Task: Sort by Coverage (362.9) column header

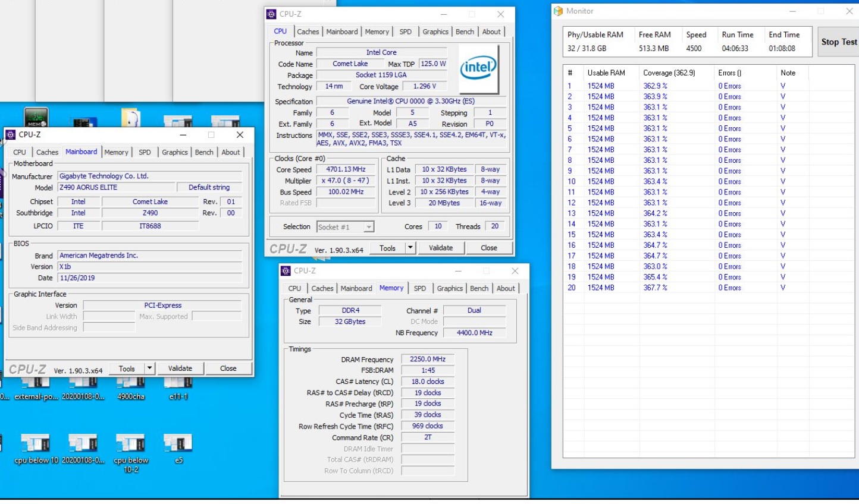Action: pos(676,73)
